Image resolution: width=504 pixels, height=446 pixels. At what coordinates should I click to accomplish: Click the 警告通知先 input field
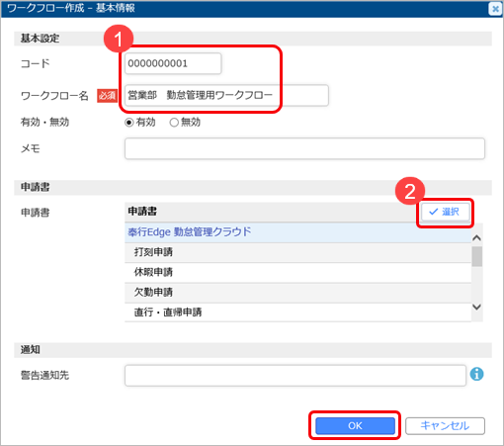click(295, 375)
